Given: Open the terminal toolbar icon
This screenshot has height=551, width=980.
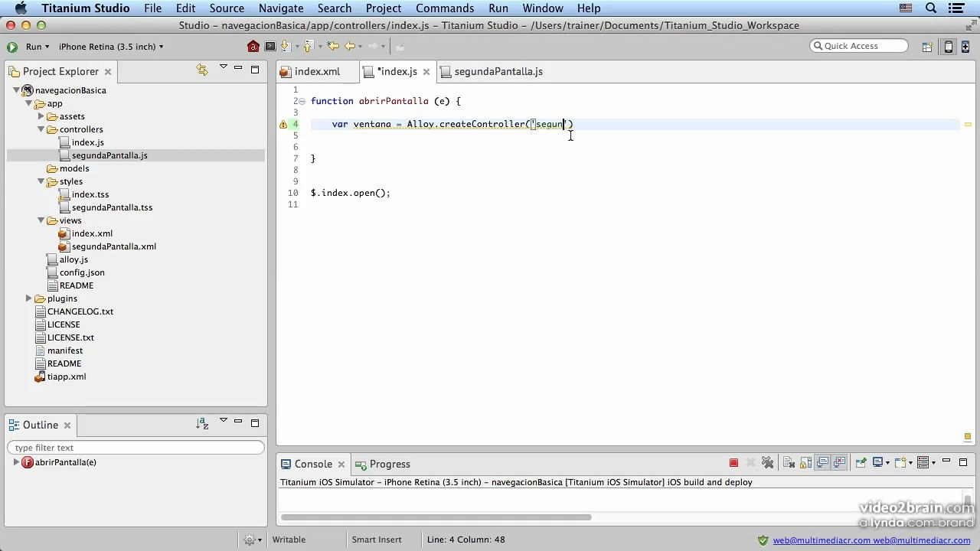Looking at the screenshot, I should tap(270, 47).
